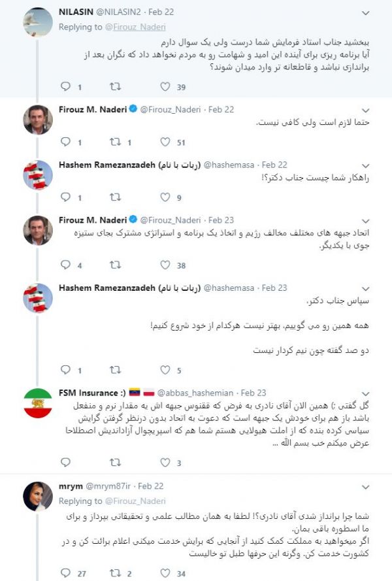Reply to Hashem Ramezanzadeh's Feb 22 tweet
392x581 pixels.
pyautogui.click(x=65, y=197)
